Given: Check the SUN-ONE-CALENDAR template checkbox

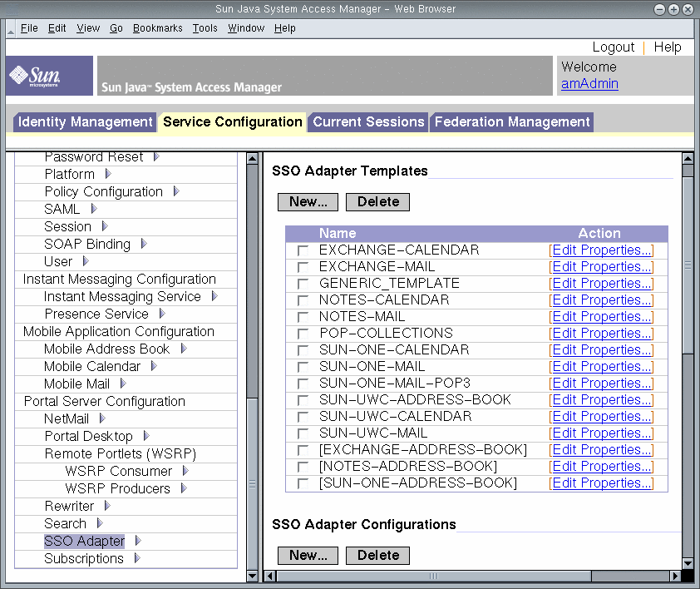Looking at the screenshot, I should [303, 350].
